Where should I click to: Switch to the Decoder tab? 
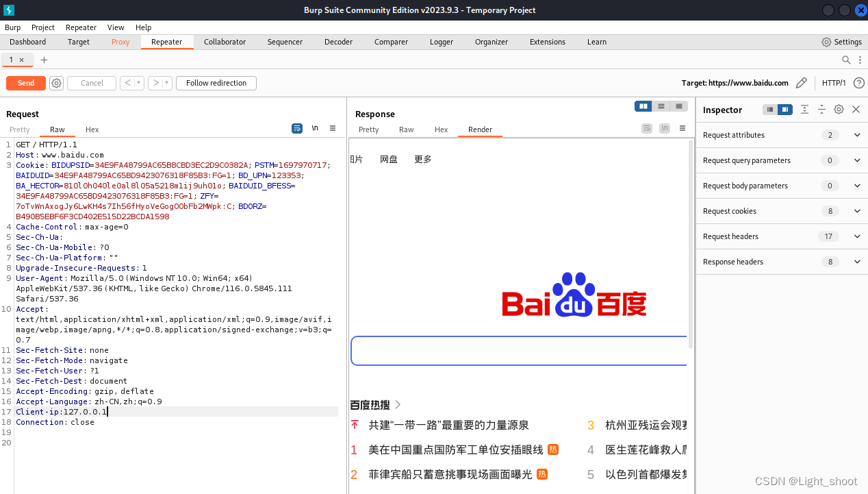[x=338, y=42]
